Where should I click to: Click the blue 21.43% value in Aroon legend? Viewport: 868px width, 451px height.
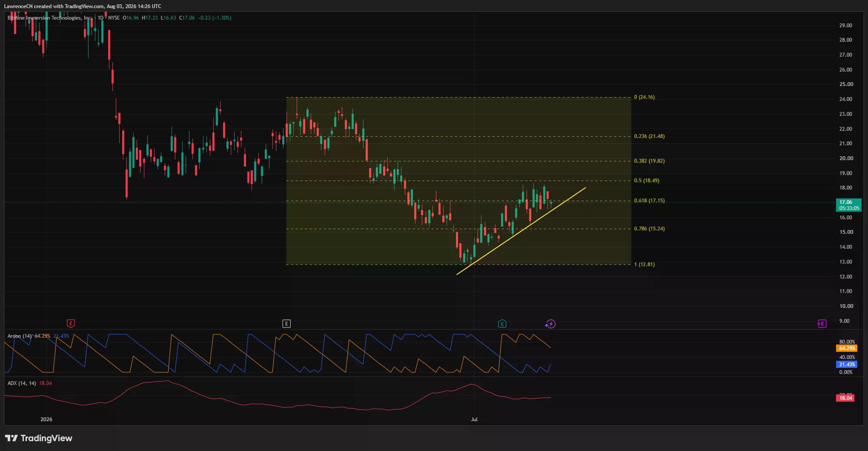click(x=61, y=336)
